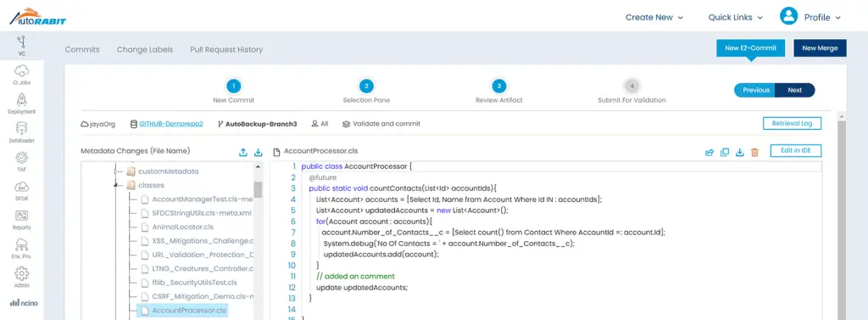This screenshot has height=320, width=868.
Task: Select AccountProcessor.cls in the file tree
Action: (x=183, y=311)
